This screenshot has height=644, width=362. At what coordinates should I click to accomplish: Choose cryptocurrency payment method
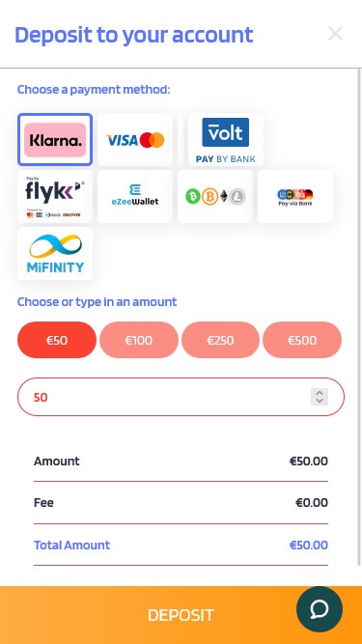(x=215, y=196)
